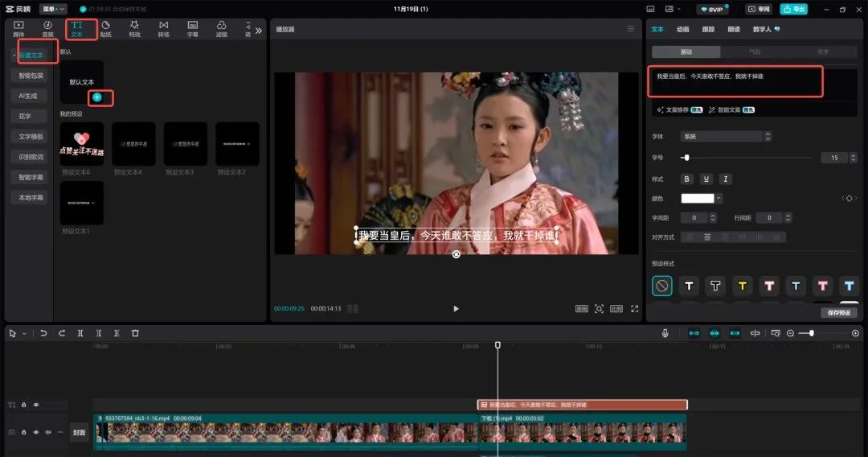Screen dimensions: 868x457
Task: Expand the top toolbar with double chevron
Action: pos(259,31)
